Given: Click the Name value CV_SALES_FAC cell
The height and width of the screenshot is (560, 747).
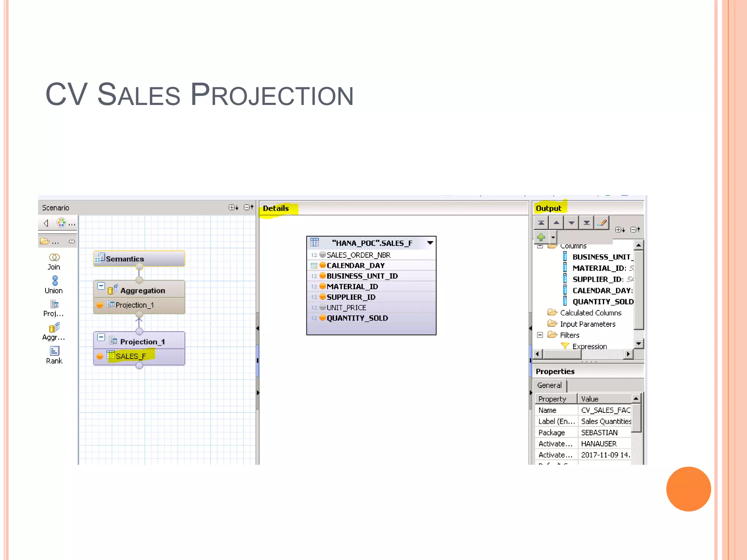Looking at the screenshot, I should (x=605, y=410).
